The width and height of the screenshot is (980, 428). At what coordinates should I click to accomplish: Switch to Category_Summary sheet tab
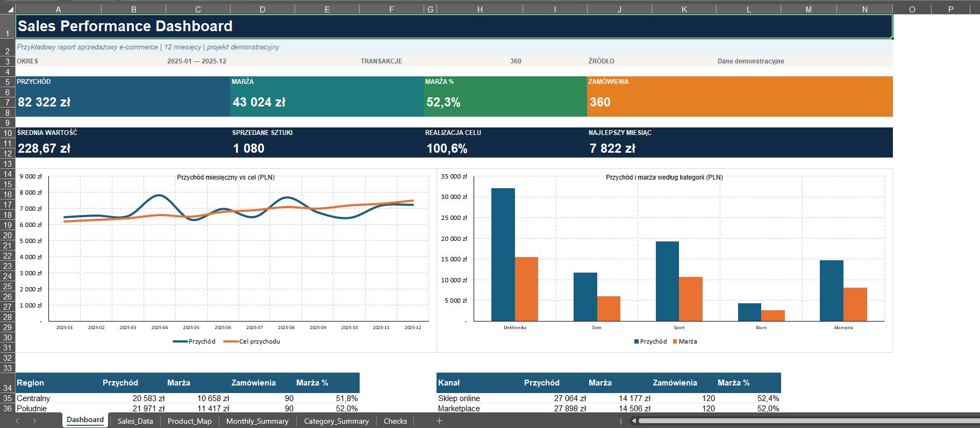(x=336, y=421)
